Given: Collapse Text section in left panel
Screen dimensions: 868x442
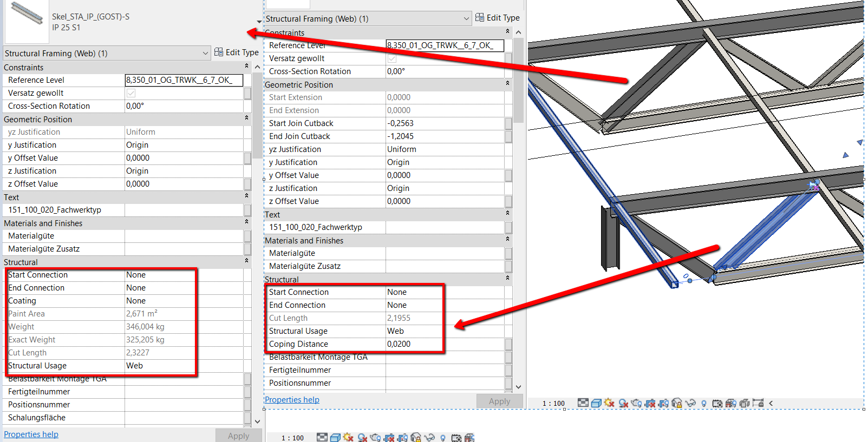Looking at the screenshot, I should (246, 195).
